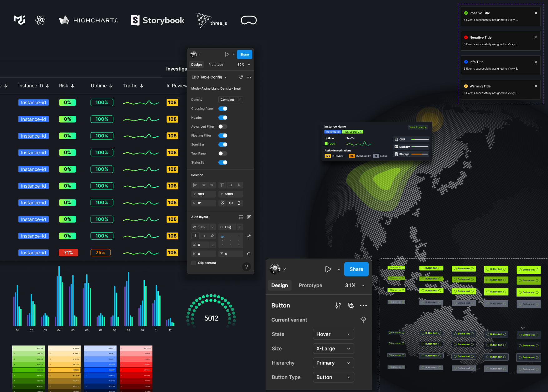548x392 pixels.
Task: Open the 31% zoom dropdown
Action: [355, 285]
